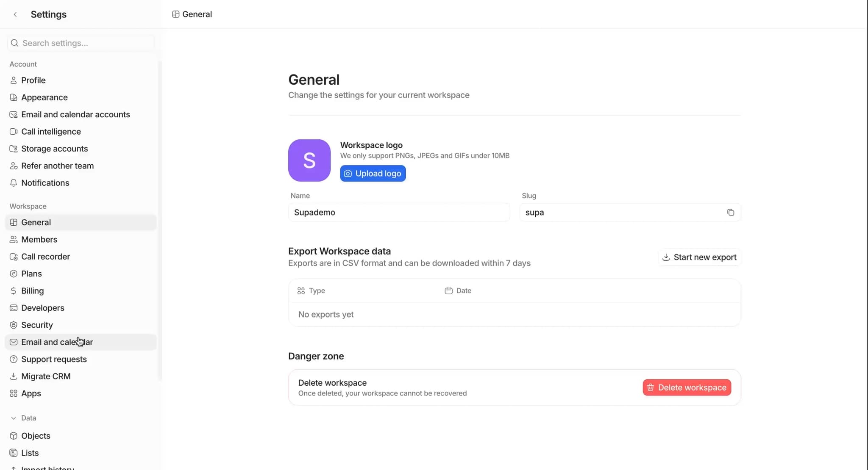Image resolution: width=868 pixels, height=470 pixels.
Task: Click the Upload logo button
Action: coord(373,173)
